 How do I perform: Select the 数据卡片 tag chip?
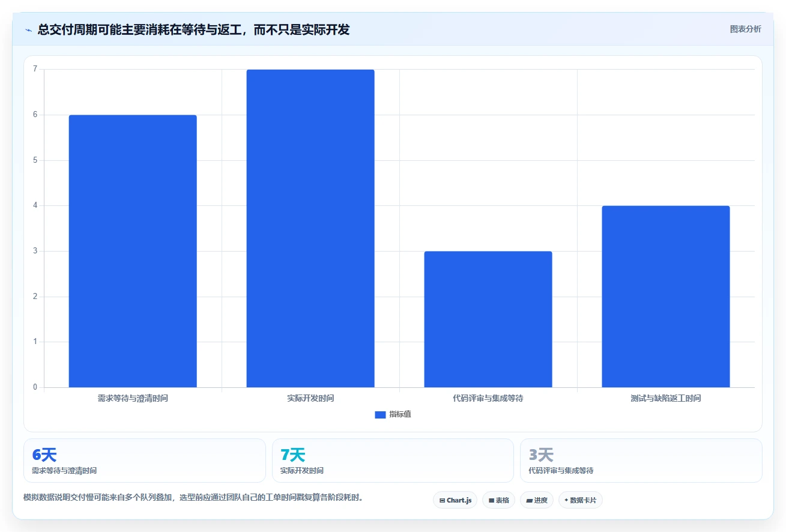tap(581, 500)
